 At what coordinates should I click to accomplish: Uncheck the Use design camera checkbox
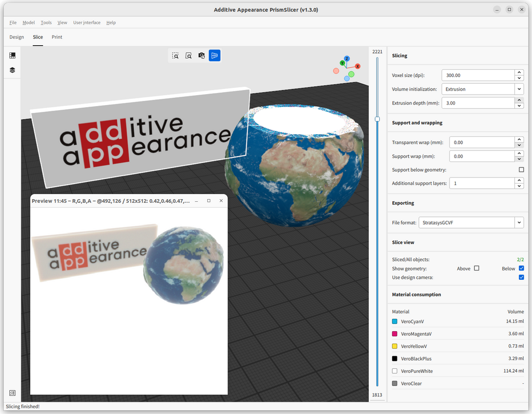point(521,277)
